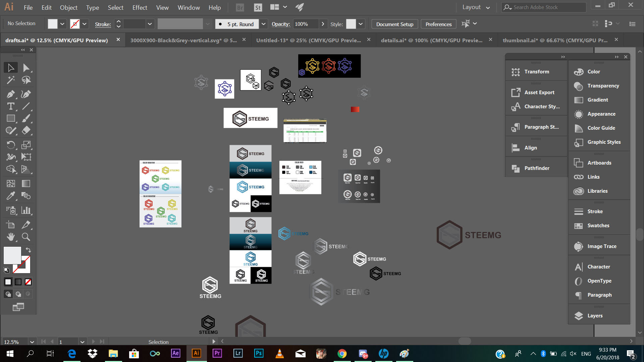Enable Draw Behind mode

click(x=18, y=294)
